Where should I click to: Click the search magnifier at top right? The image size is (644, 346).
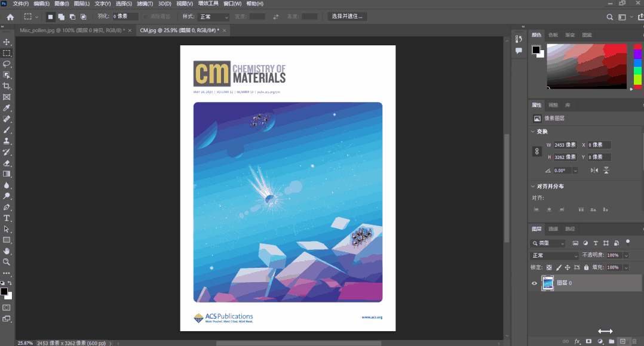(x=610, y=17)
